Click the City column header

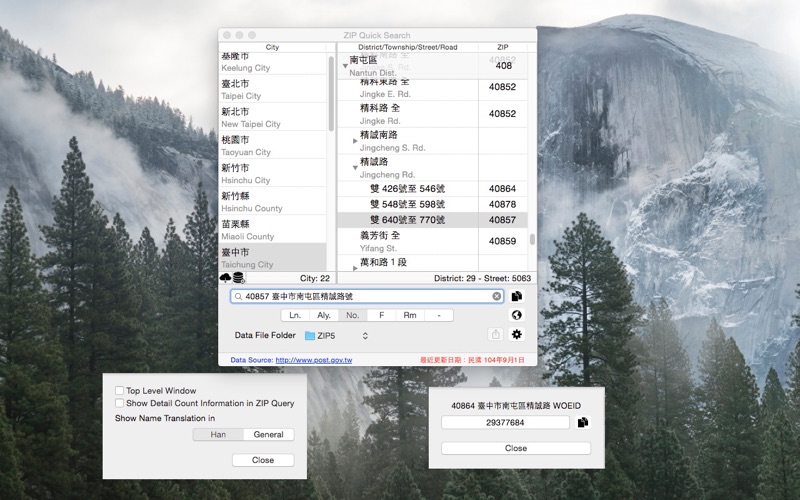[x=272, y=47]
